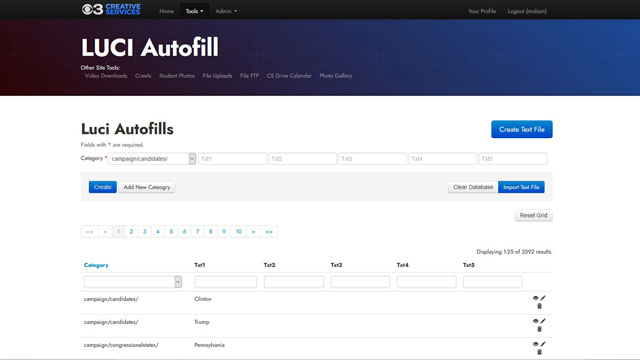The width and height of the screenshot is (640, 360).
Task: Focus the Txt4 input in the form
Action: 443,159
